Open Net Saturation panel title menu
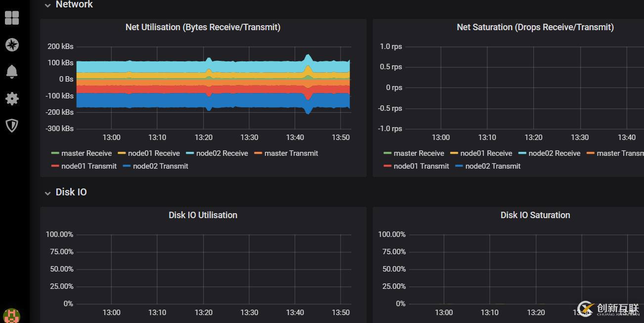 (x=535, y=27)
